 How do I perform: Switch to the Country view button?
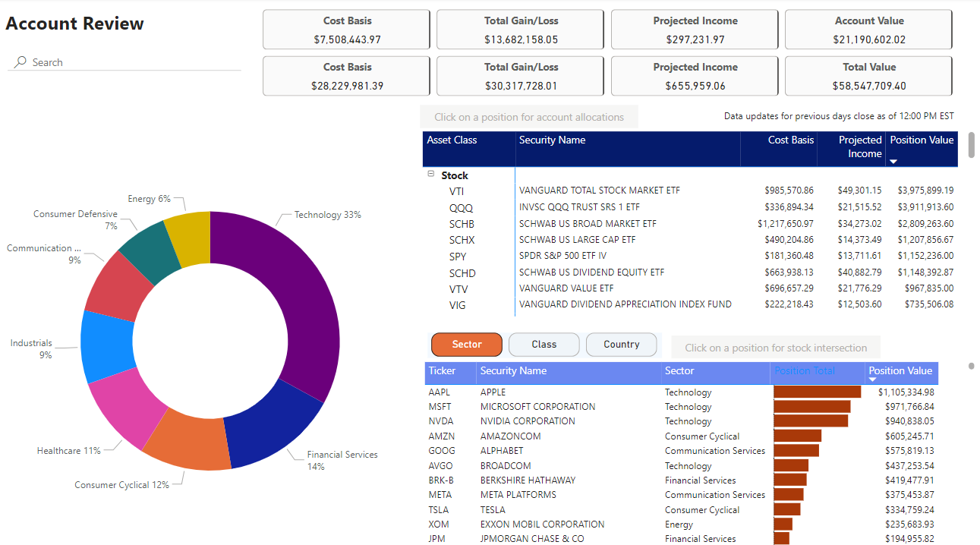[x=622, y=345]
